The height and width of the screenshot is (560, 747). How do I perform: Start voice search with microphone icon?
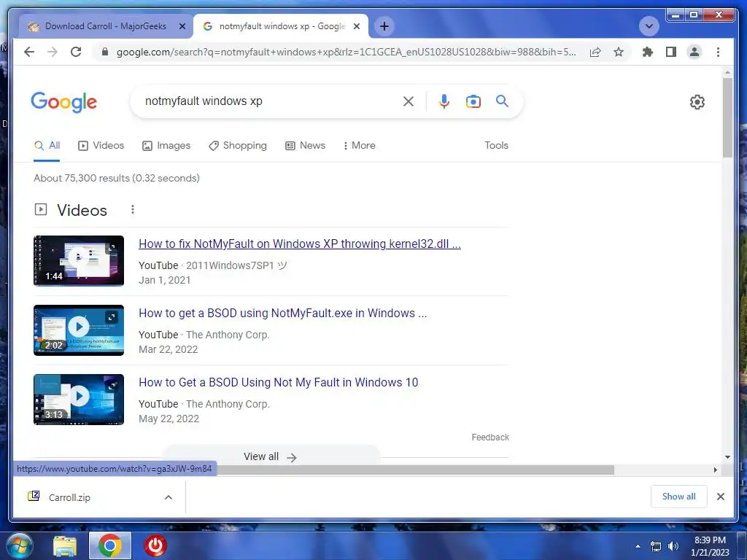point(444,101)
